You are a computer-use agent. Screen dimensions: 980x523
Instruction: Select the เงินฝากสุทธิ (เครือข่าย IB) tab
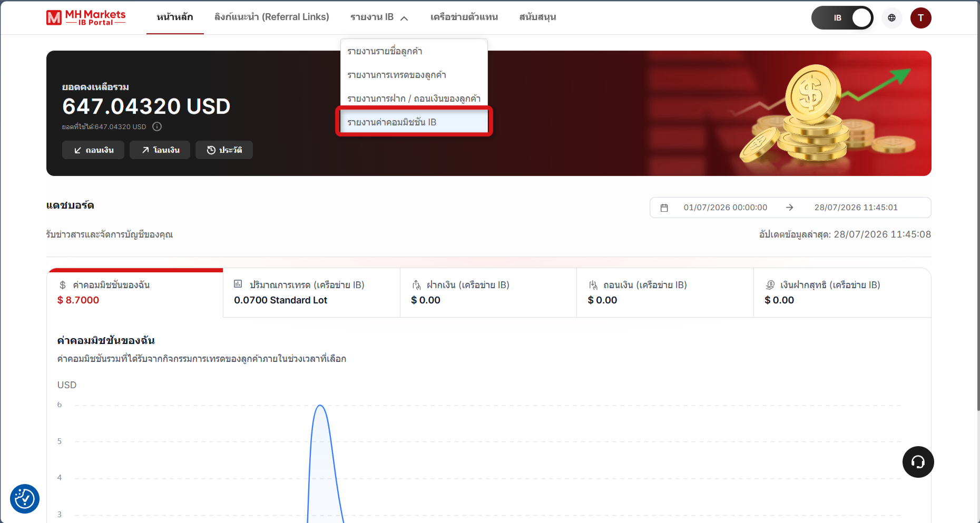(842, 293)
